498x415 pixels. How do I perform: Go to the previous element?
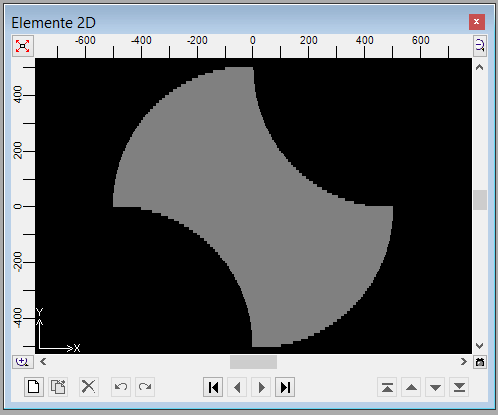237,387
